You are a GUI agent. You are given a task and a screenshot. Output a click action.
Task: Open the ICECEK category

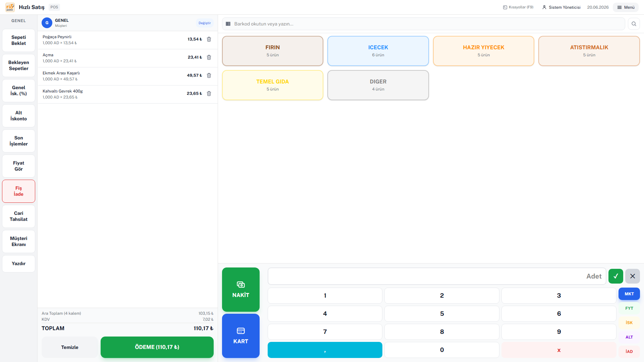click(378, 51)
